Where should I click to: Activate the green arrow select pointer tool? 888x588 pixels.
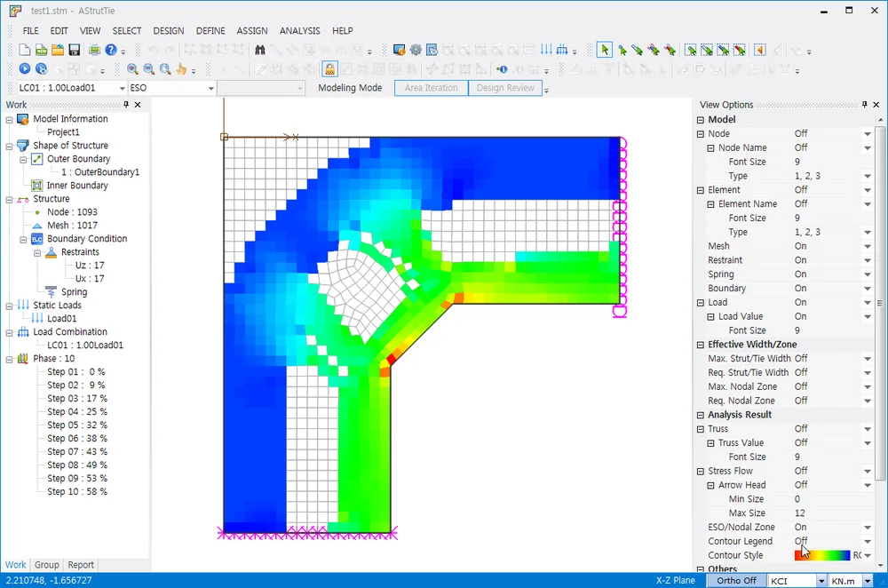point(604,51)
